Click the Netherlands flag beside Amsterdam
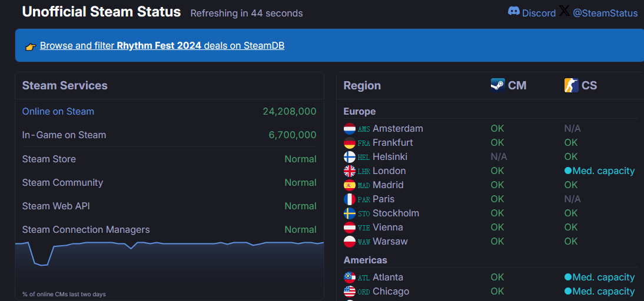 coord(350,129)
